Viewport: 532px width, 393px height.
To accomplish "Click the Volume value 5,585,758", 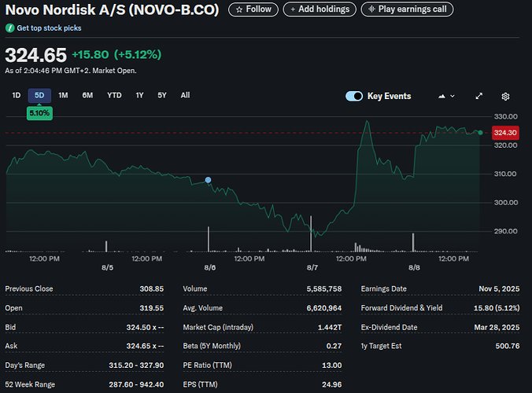I will (324, 288).
